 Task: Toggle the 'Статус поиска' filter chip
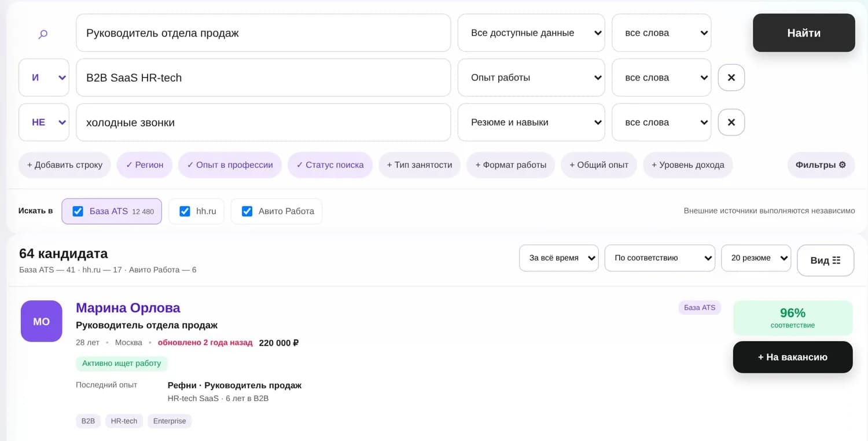point(330,165)
